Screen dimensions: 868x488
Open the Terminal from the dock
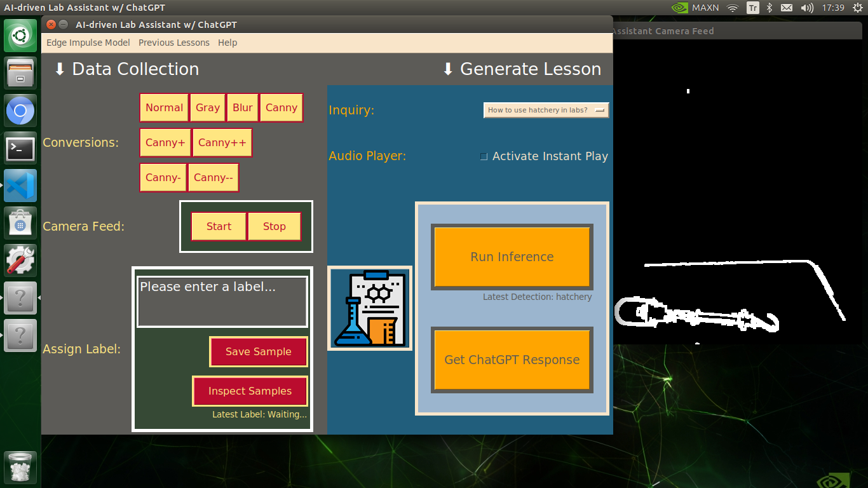coord(20,149)
